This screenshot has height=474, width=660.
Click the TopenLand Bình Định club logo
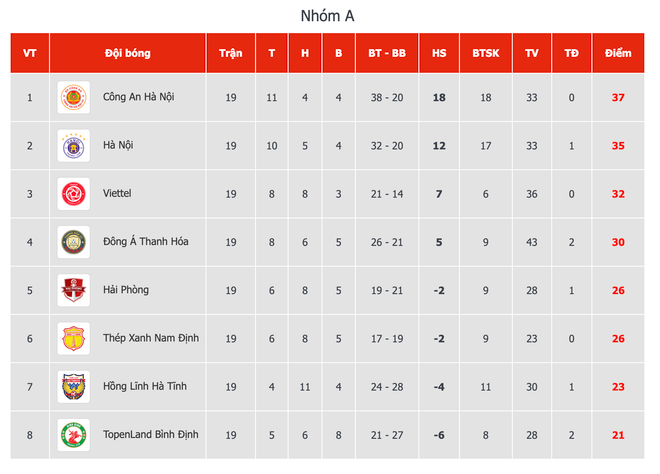pyautogui.click(x=73, y=434)
